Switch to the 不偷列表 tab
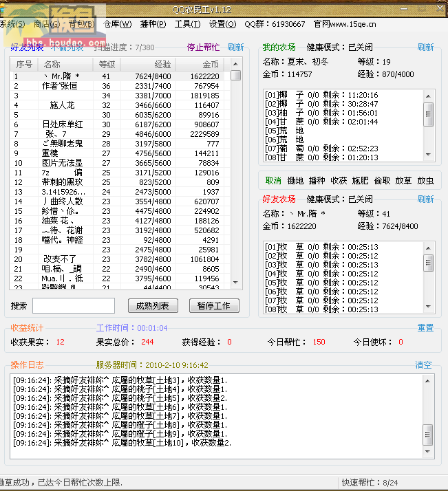The width and height of the screenshot is (448, 491). (67, 47)
